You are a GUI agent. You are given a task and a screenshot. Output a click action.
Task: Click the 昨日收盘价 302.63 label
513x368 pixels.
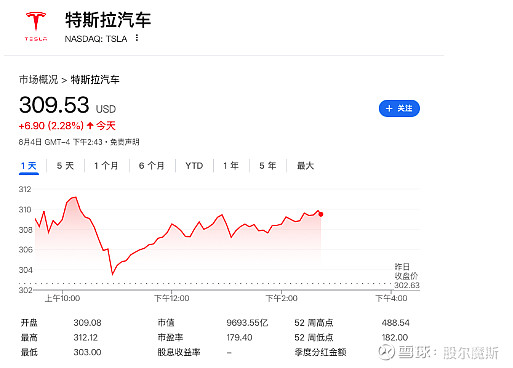407,276
